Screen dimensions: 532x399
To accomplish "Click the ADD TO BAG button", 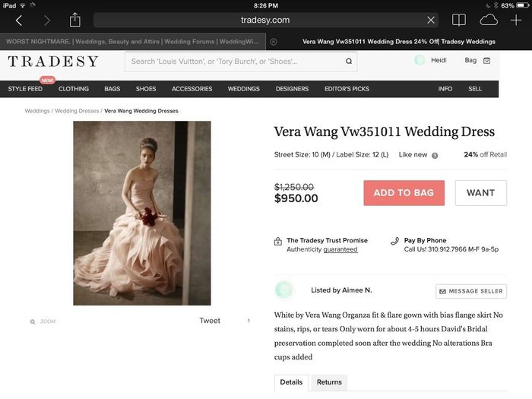I will pyautogui.click(x=404, y=193).
